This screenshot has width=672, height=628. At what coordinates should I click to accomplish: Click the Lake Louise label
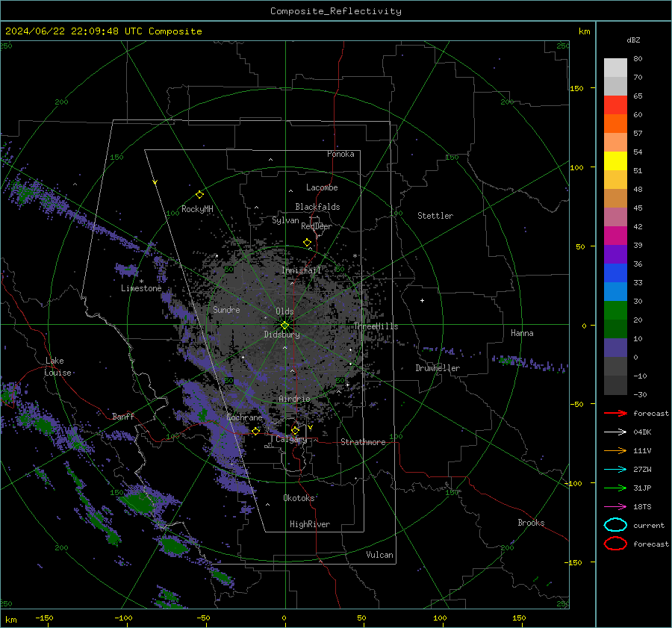57,367
